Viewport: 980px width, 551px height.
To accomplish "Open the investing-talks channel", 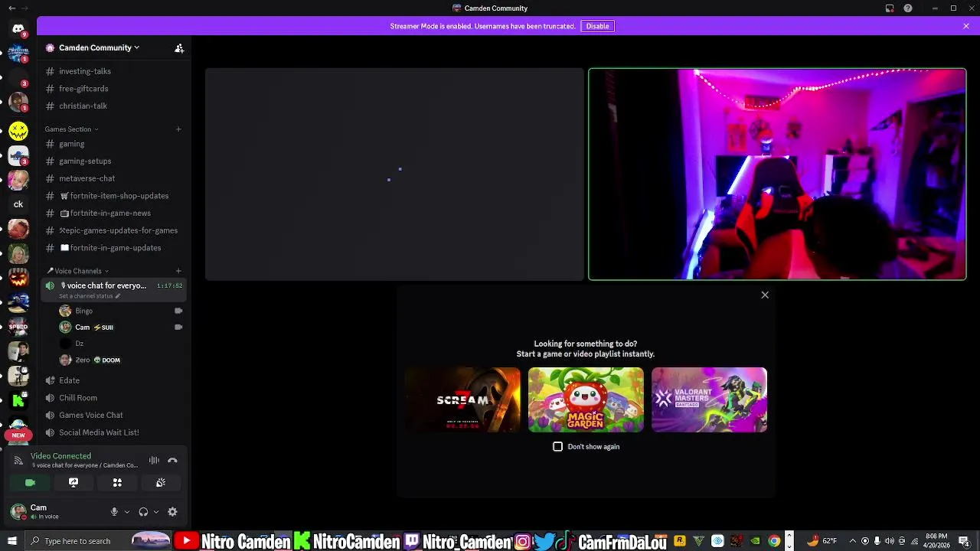I will (115, 71).
